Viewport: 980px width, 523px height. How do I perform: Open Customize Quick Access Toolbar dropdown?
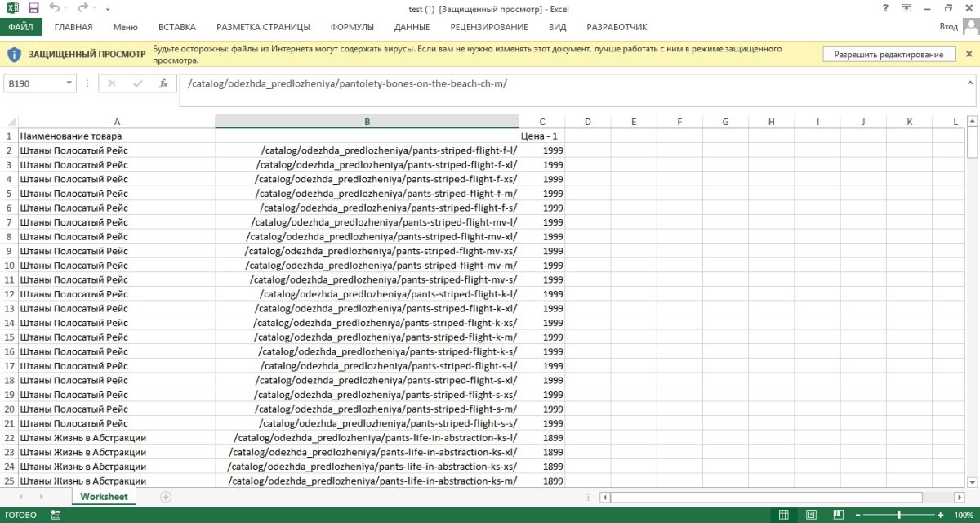109,9
